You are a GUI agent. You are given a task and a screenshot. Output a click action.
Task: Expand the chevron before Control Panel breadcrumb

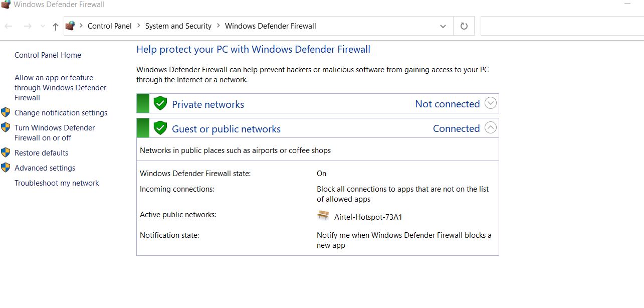pos(81,26)
